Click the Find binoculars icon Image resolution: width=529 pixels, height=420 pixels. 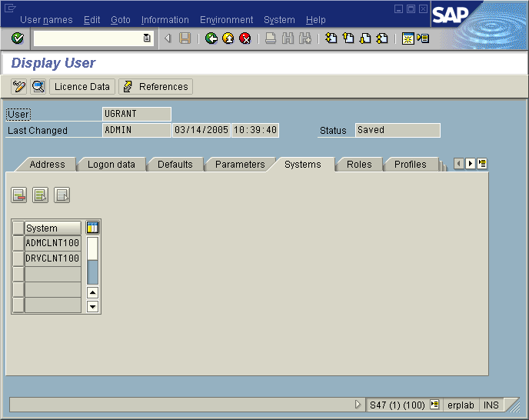(x=288, y=38)
